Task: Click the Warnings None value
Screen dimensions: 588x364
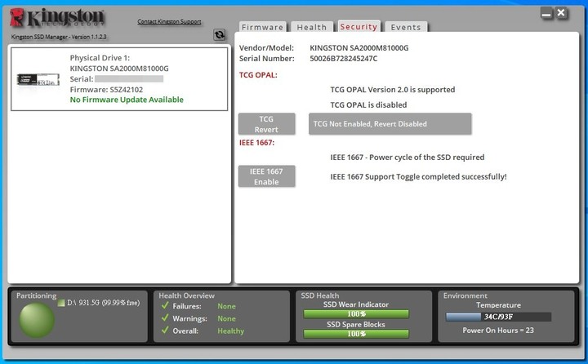Action: (226, 318)
